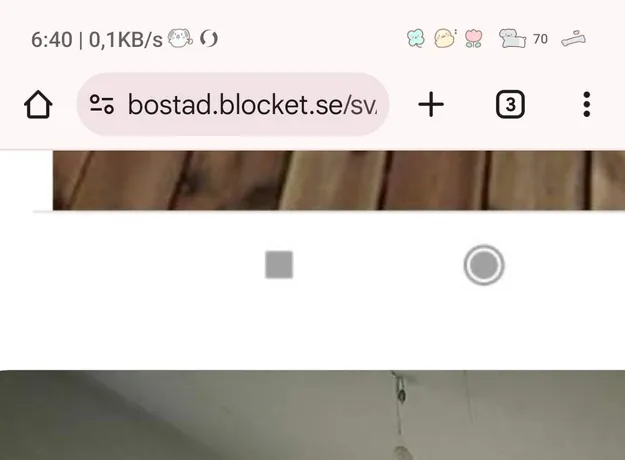Tap the 70 battery percentage
This screenshot has height=460, width=625.
(x=540, y=39)
